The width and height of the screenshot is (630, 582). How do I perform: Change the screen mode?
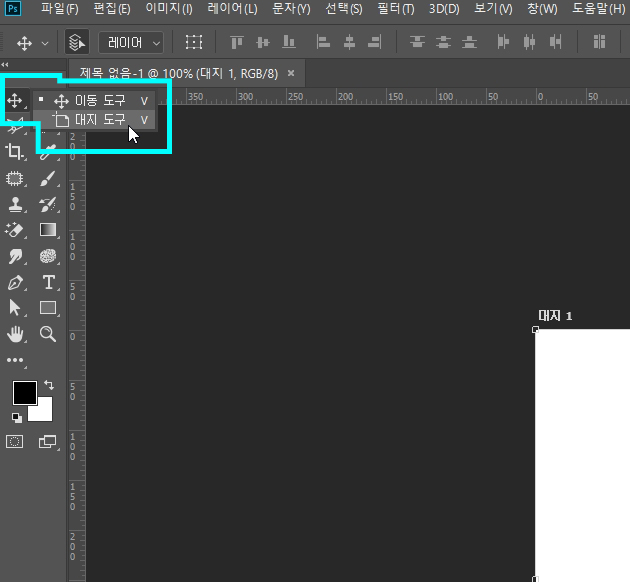pyautogui.click(x=48, y=442)
